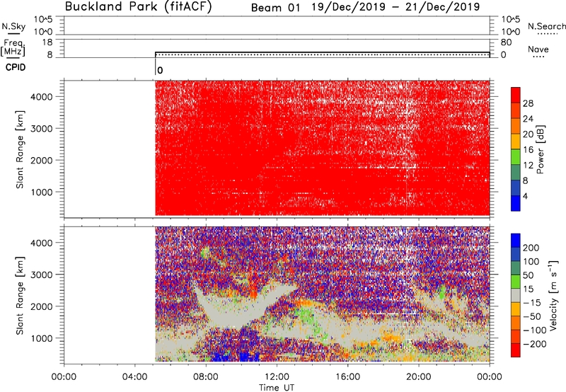Click the N.Sky legend label
Viewport: 566px width, 392px height.
click(x=13, y=26)
